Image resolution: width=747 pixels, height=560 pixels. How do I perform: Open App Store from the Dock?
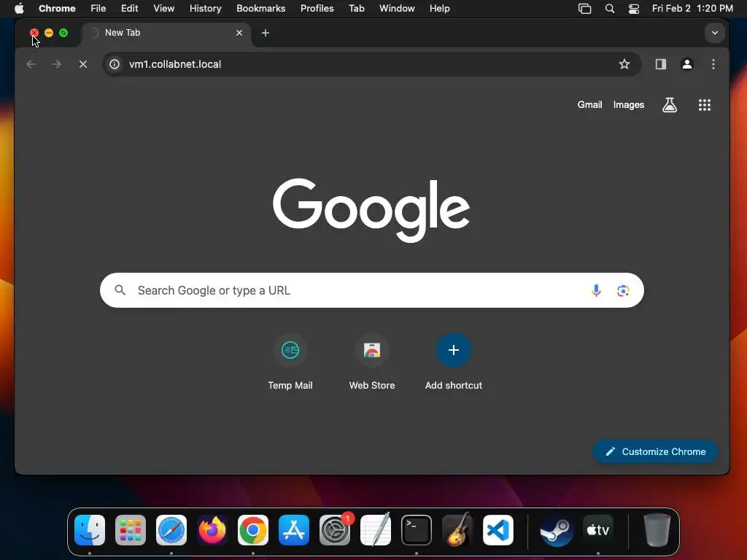[294, 530]
